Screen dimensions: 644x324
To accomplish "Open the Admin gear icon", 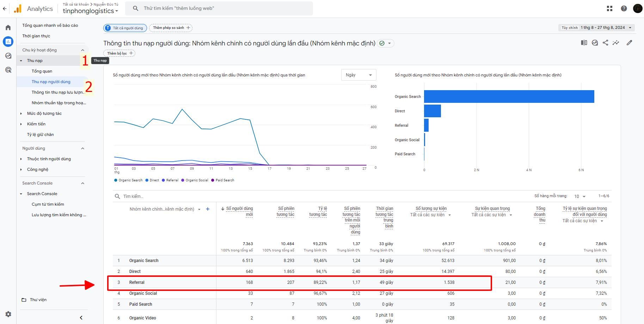I will coord(8,314).
